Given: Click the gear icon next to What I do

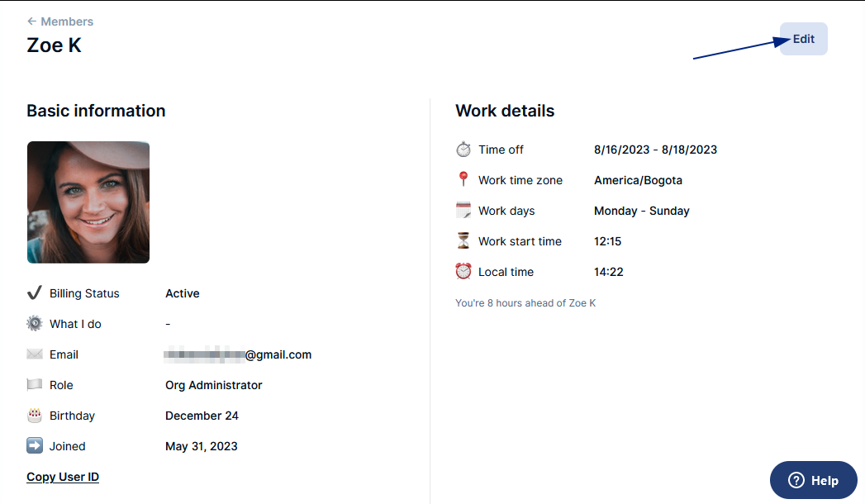Looking at the screenshot, I should [x=35, y=324].
